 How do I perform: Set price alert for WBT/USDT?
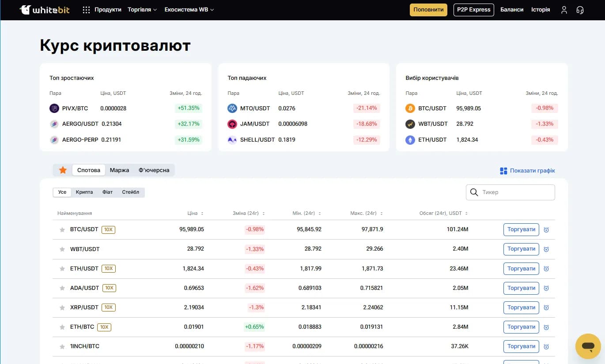[546, 249]
